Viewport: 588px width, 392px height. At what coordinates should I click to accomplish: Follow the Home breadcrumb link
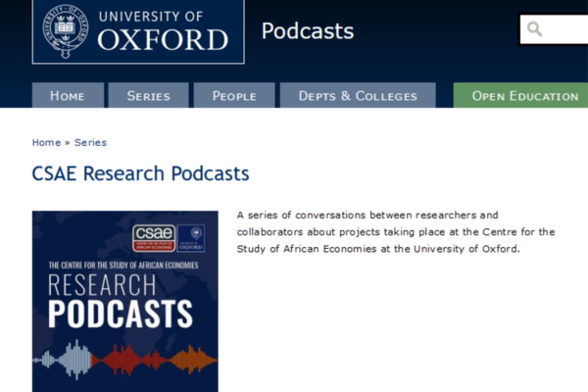[46, 142]
